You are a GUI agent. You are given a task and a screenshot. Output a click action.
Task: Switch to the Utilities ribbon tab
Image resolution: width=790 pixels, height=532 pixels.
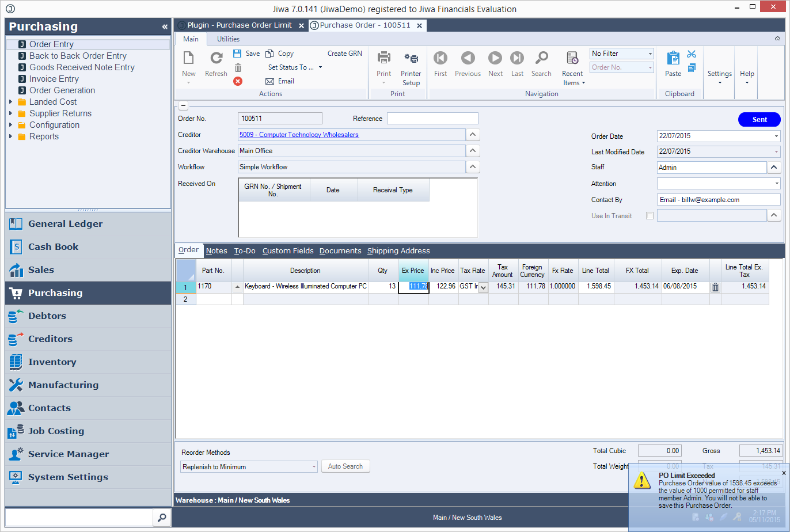[228, 39]
